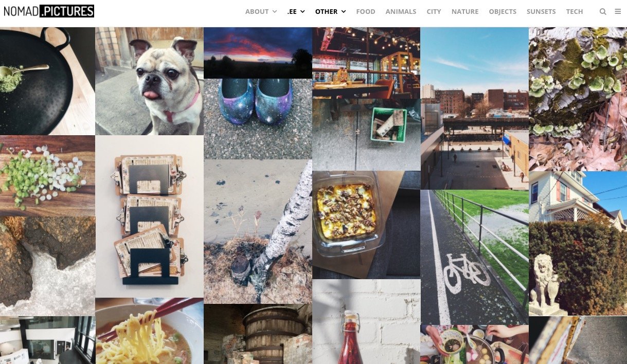Open the galaxy shoes photo

[x=258, y=119]
